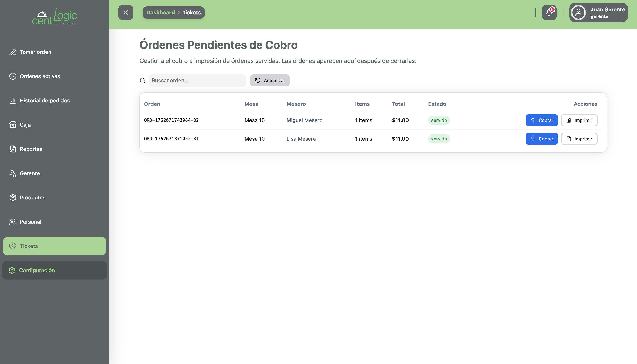Screen dimensions: 637x364
Task: Go to the Gerente section
Action: pos(30,173)
